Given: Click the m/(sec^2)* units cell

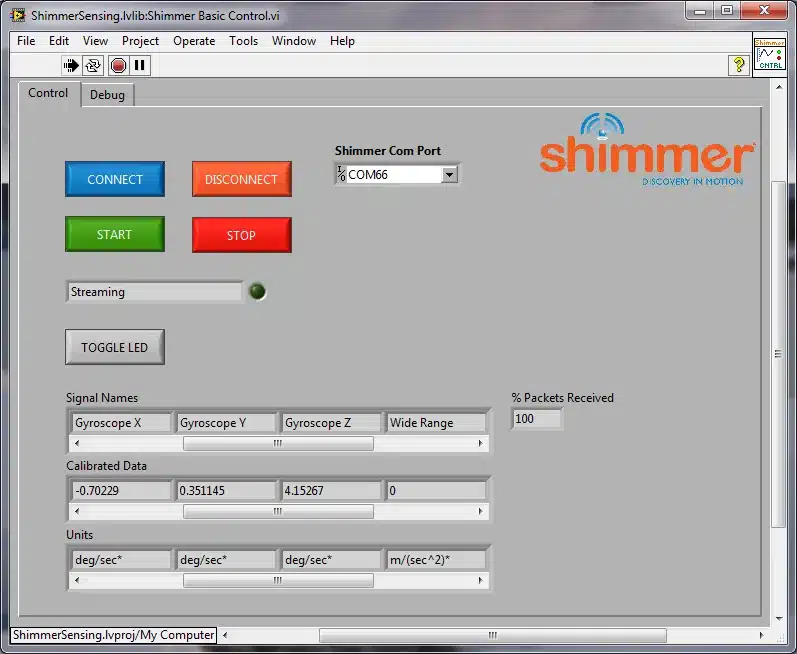Looking at the screenshot, I should tap(436, 559).
